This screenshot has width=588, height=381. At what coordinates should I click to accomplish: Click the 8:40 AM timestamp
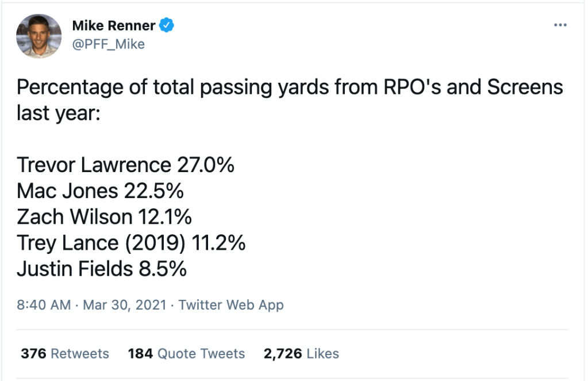(44, 304)
